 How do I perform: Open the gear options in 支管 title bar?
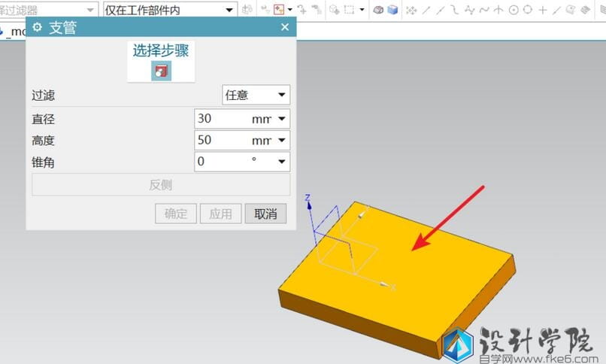click(x=37, y=27)
